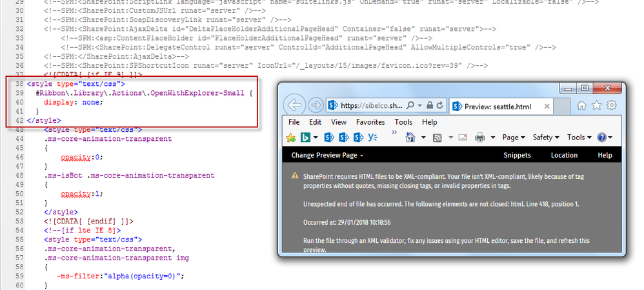The height and width of the screenshot is (290, 644).
Task: Click the blue Help question mark icon
Action: pyautogui.click(x=602, y=138)
